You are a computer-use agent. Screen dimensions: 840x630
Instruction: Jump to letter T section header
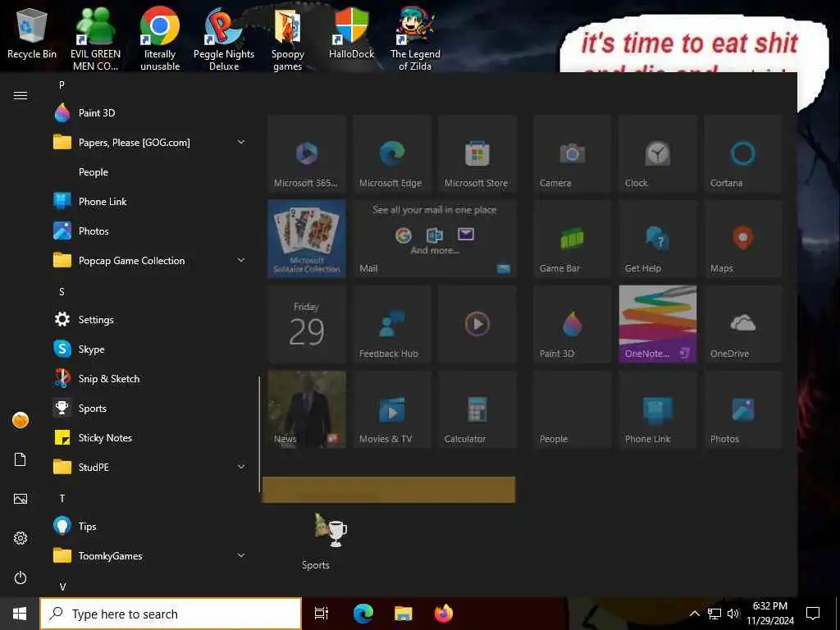[x=62, y=499]
